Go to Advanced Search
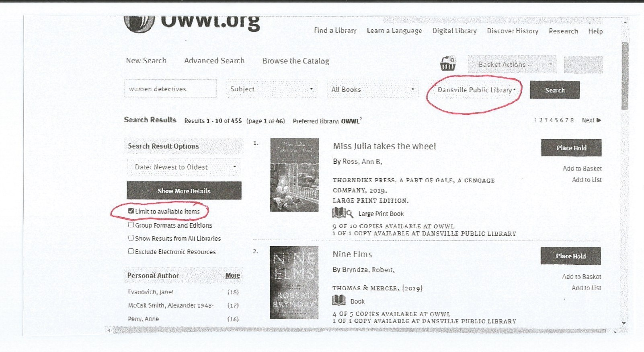The image size is (644, 352). (214, 61)
